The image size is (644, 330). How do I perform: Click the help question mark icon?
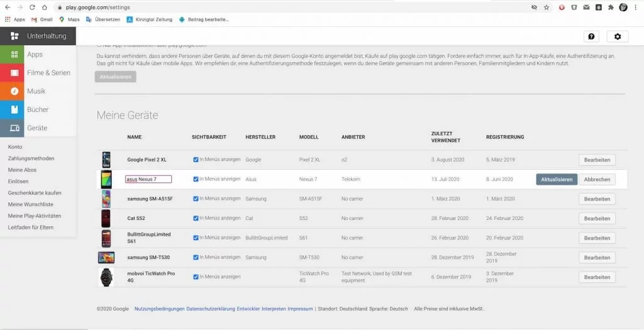pyautogui.click(x=591, y=36)
